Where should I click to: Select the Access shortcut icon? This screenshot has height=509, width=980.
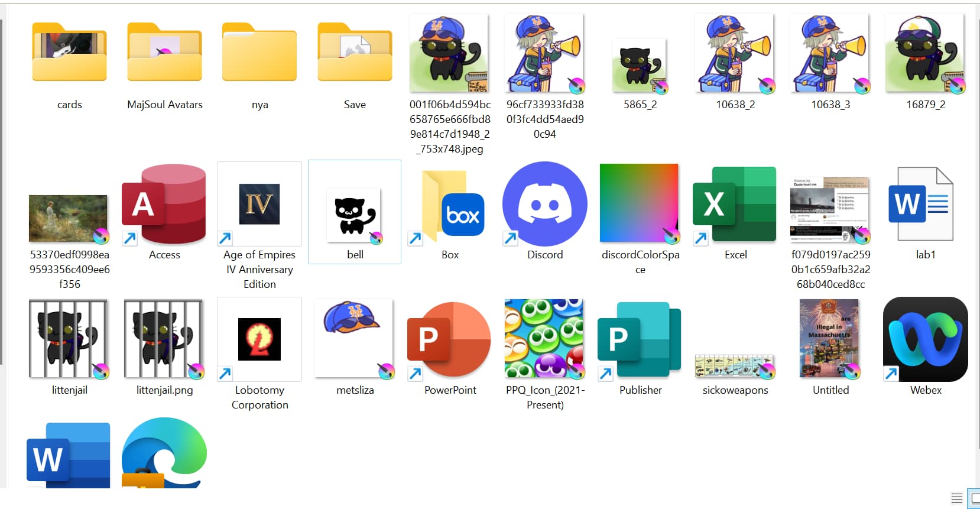point(164,205)
